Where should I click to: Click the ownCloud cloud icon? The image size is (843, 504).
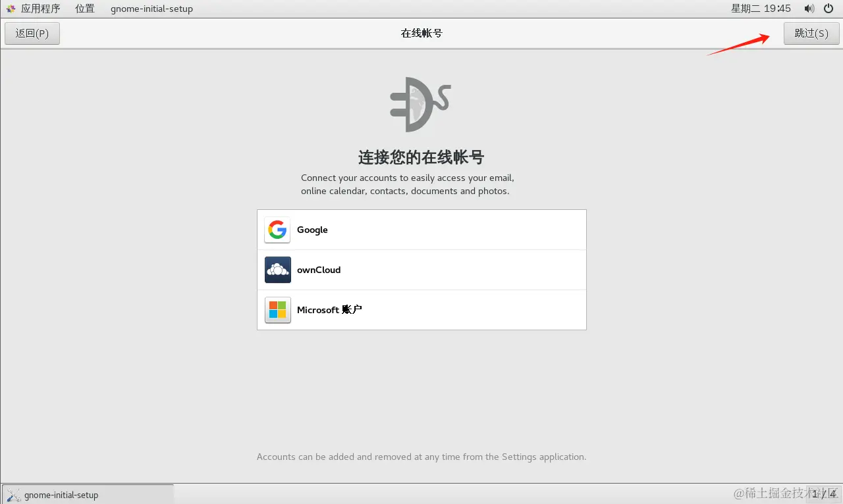[277, 270]
